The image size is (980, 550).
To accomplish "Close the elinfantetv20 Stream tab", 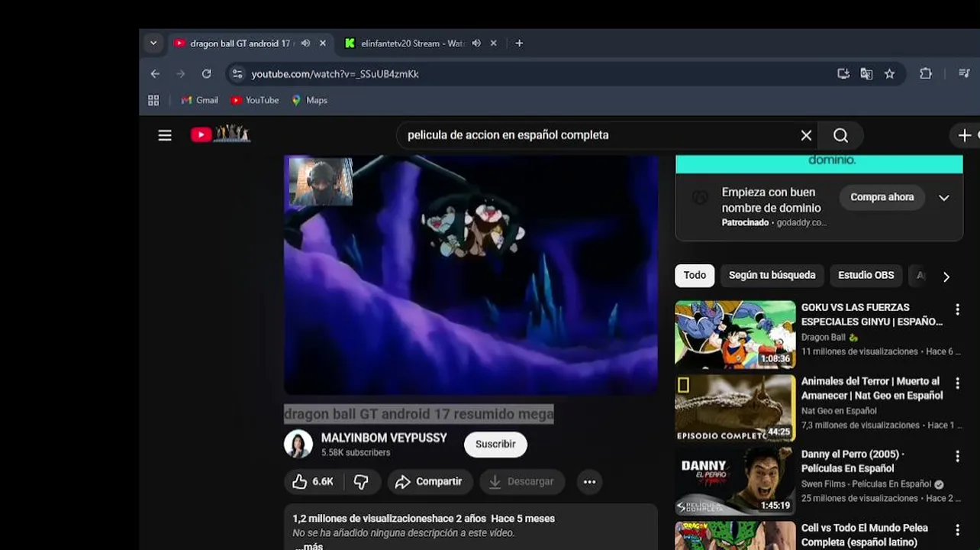I will [494, 44].
